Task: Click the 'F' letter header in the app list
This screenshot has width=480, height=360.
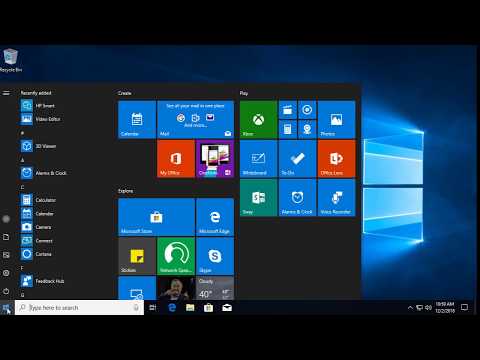Action: click(x=22, y=268)
